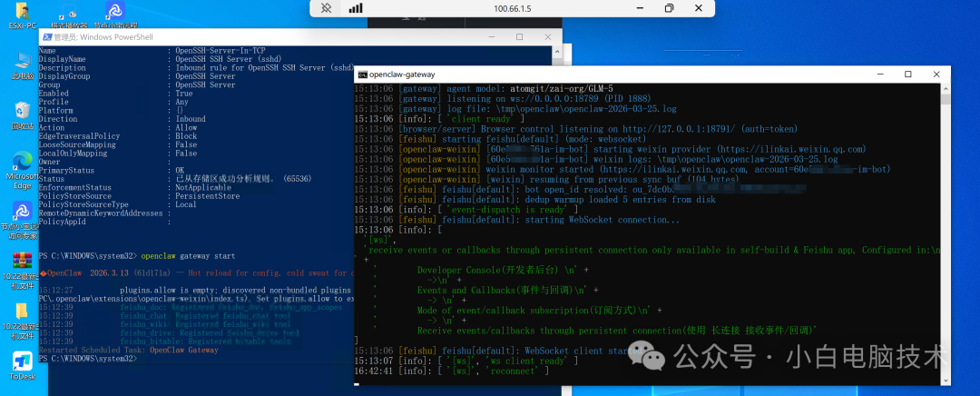
Task: Click 'Developer Console(开发者后台)' console text
Action: tap(503, 270)
